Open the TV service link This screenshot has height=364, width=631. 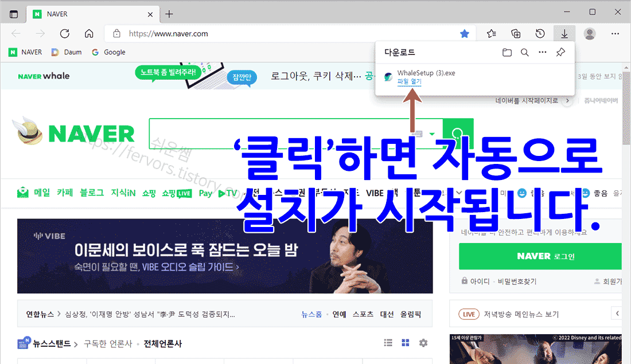[x=228, y=193]
